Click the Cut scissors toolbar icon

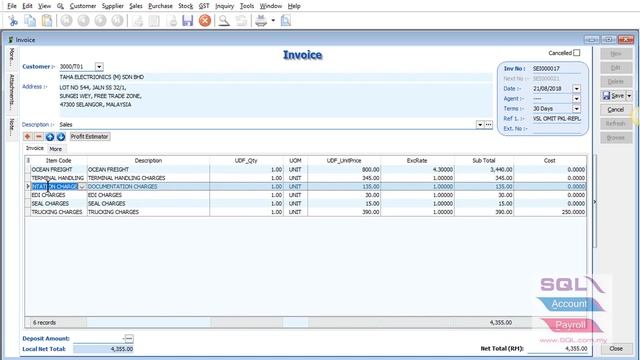coord(13,20)
